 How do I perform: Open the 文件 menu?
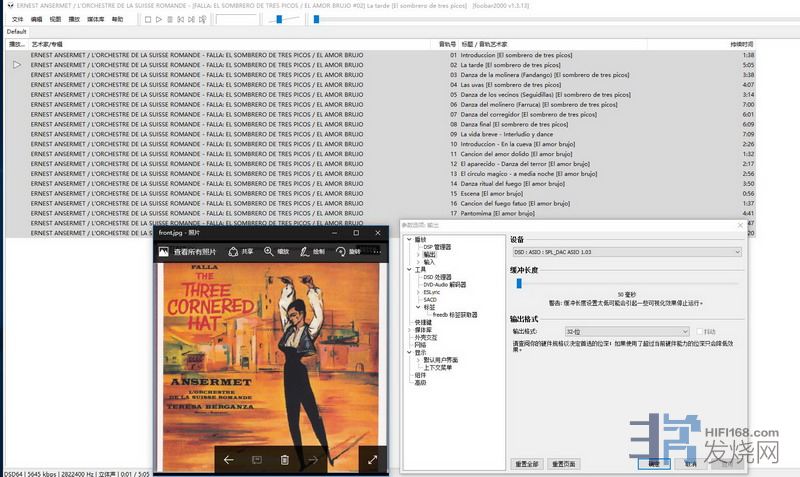[x=17, y=19]
